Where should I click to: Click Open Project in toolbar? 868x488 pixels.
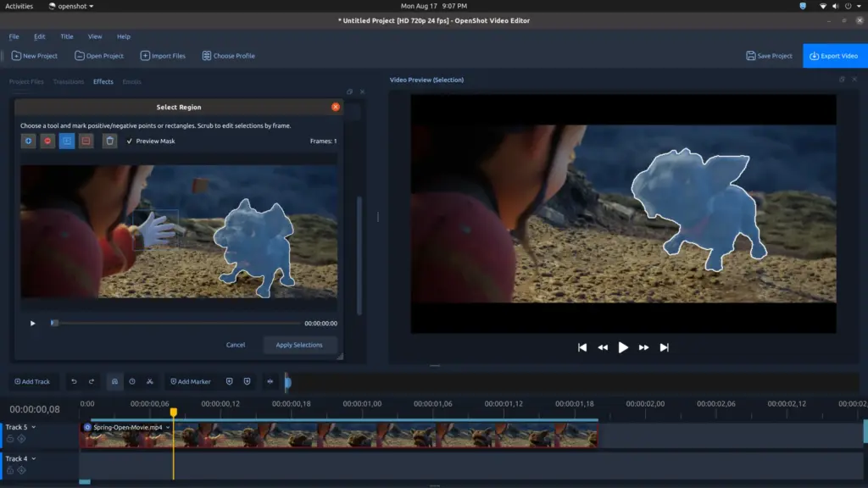coord(99,56)
